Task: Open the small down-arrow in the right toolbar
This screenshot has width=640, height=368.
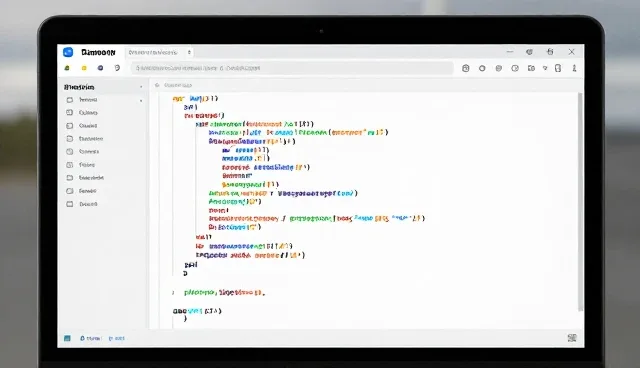Action: coord(545,69)
